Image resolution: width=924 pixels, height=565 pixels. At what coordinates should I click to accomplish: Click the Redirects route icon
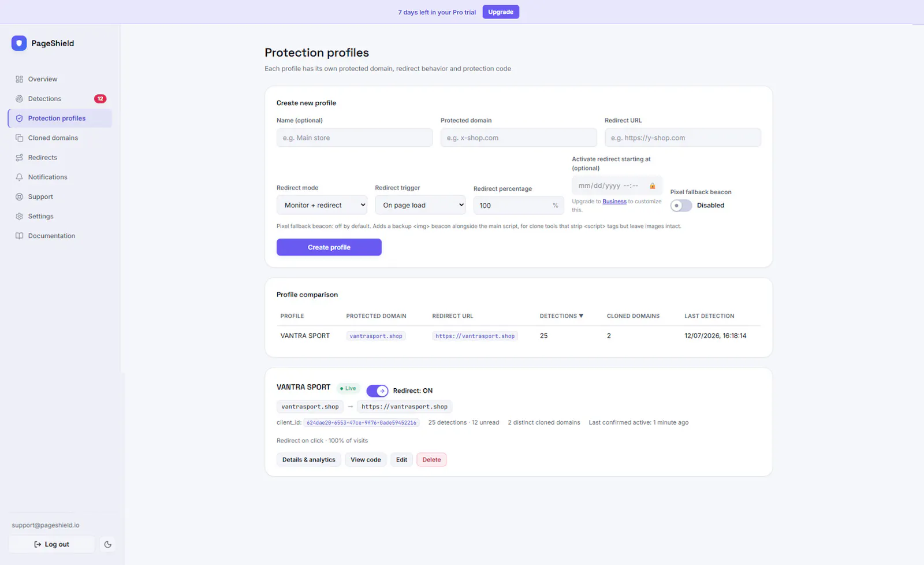coord(19,158)
